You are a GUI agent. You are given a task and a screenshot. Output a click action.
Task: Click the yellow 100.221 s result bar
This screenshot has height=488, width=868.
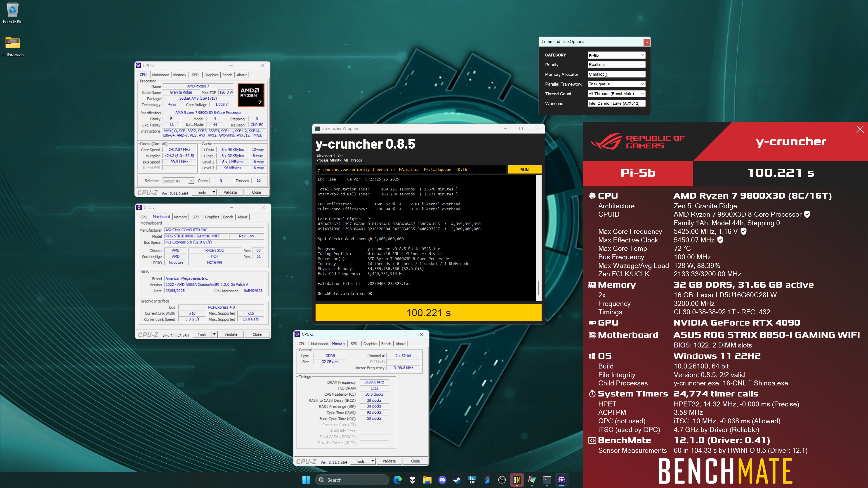(428, 312)
